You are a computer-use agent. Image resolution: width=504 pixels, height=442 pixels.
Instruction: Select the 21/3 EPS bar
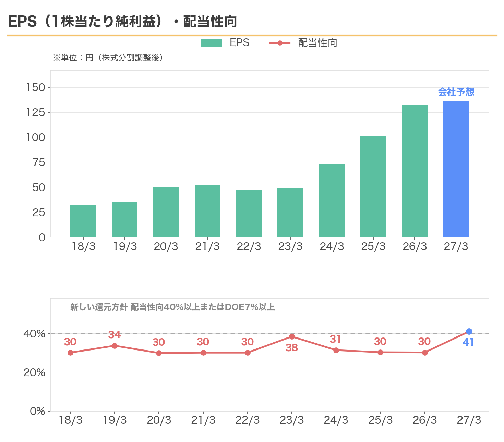(207, 211)
